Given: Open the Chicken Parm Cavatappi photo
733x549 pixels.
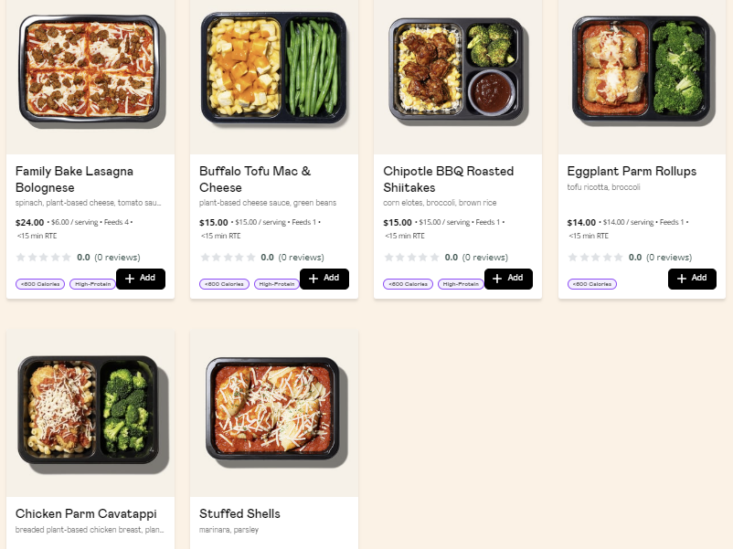Looking at the screenshot, I should point(90,413).
